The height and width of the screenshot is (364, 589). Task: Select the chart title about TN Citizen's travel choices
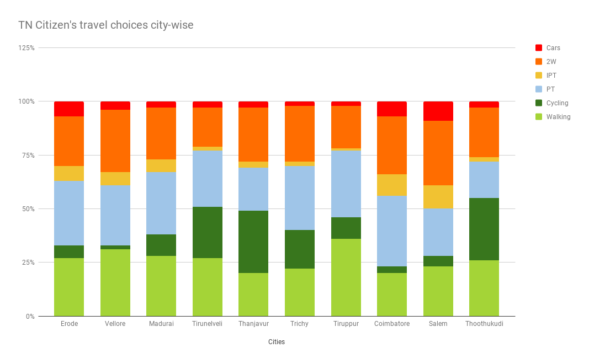pos(106,25)
